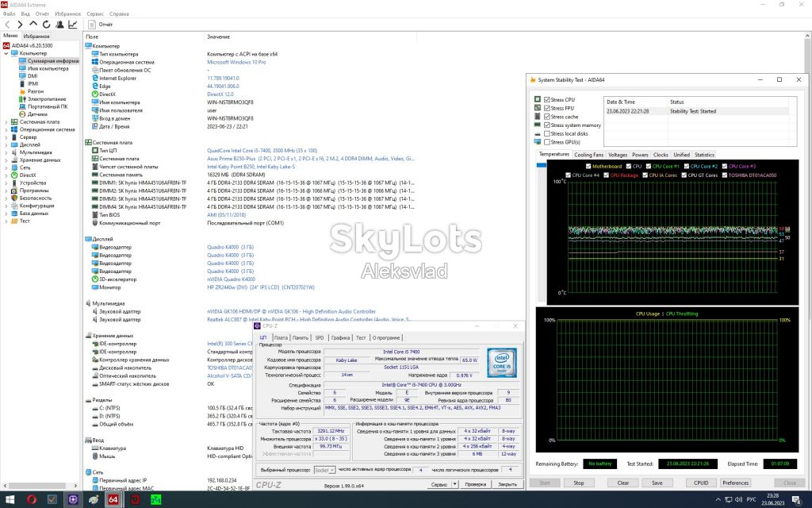The width and height of the screenshot is (812, 508).
Task: Open the Сервис menu
Action: click(95, 14)
